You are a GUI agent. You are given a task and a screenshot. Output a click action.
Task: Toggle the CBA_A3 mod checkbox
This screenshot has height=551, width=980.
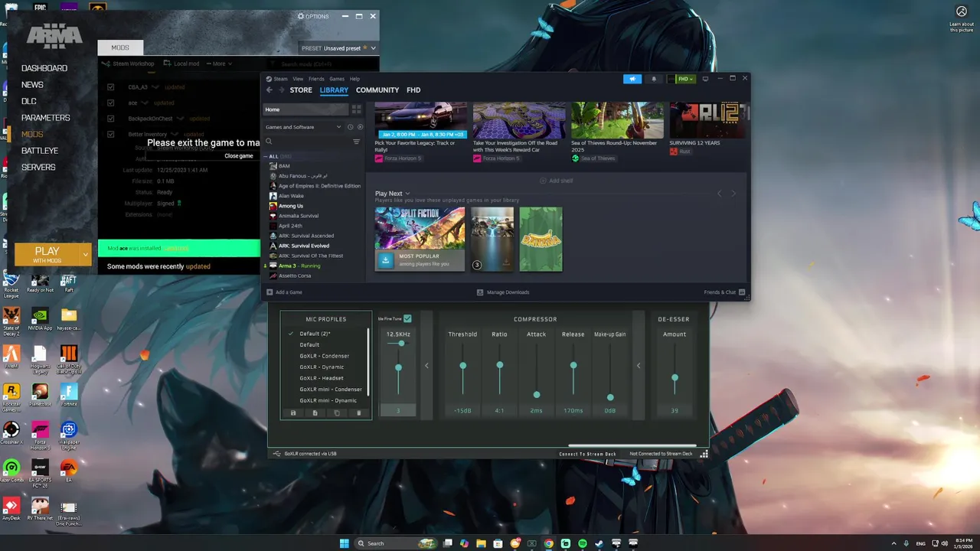click(x=111, y=87)
